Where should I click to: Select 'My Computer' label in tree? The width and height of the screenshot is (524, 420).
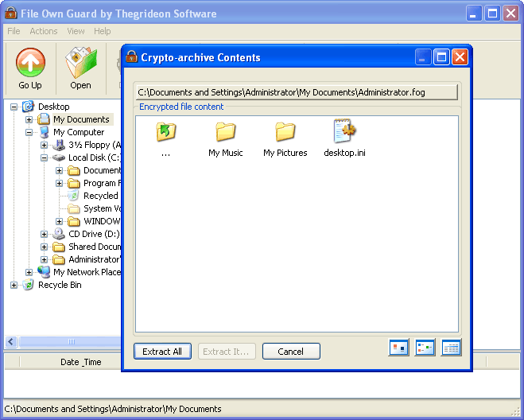(79, 132)
